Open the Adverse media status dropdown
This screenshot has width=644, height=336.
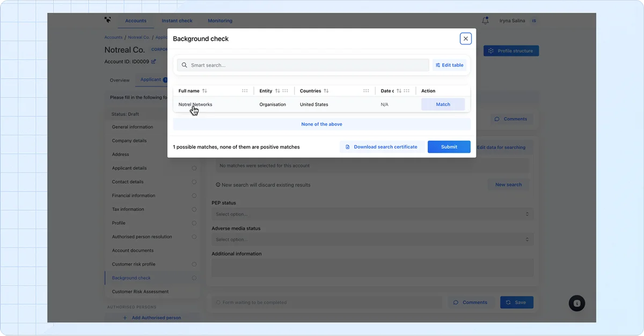pyautogui.click(x=372, y=239)
